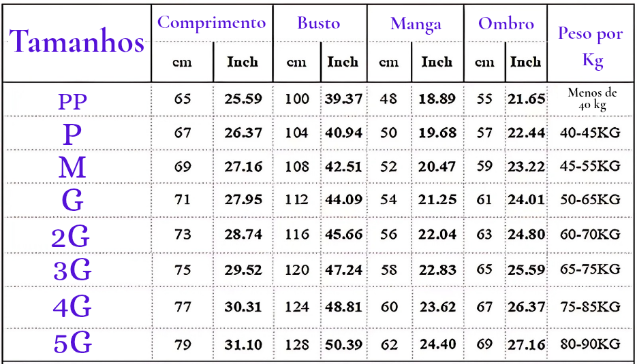
Task: Click the 44.09 bust inch value
Action: click(343, 199)
